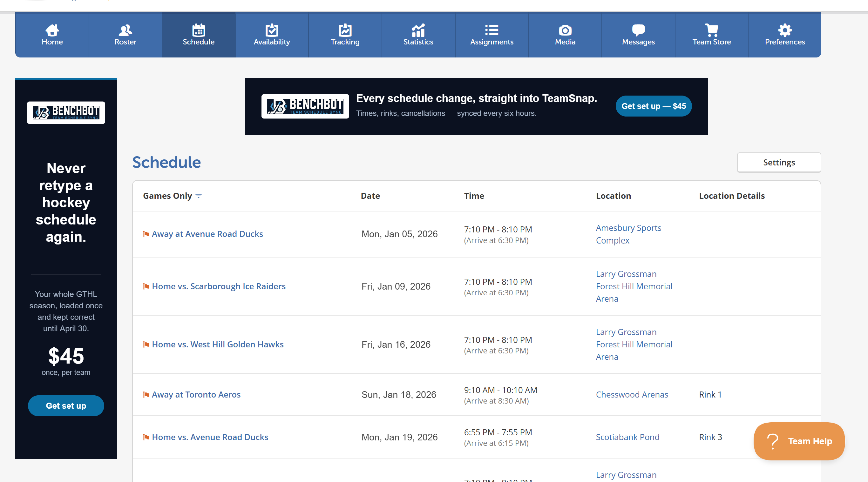Click the Rink 3 location detail
The width and height of the screenshot is (868, 482).
tap(710, 437)
